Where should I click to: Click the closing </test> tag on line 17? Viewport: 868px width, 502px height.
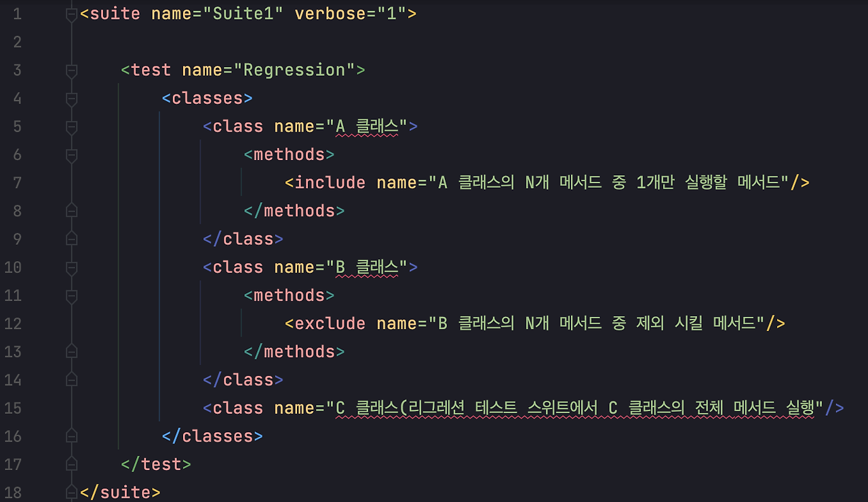[x=155, y=463]
